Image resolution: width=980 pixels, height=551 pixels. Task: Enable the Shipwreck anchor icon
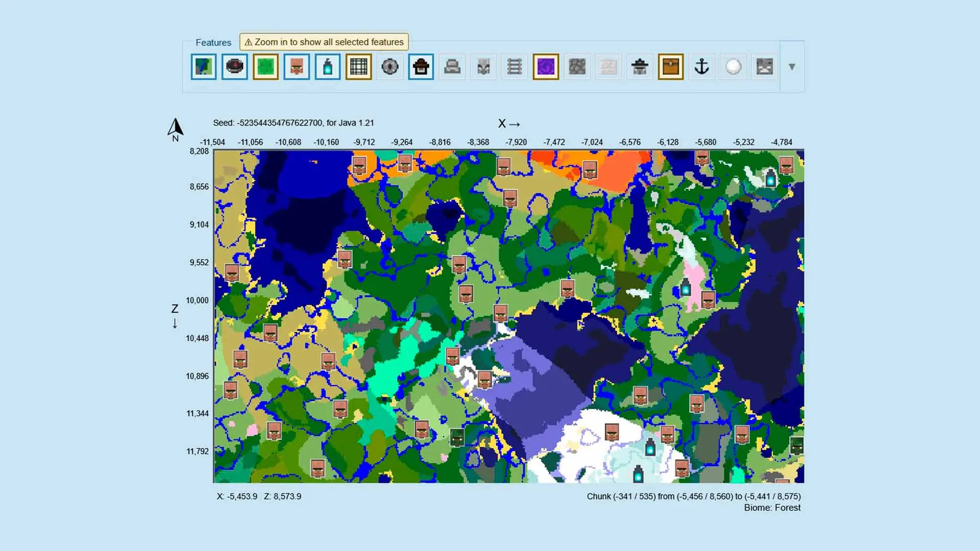[x=702, y=67]
